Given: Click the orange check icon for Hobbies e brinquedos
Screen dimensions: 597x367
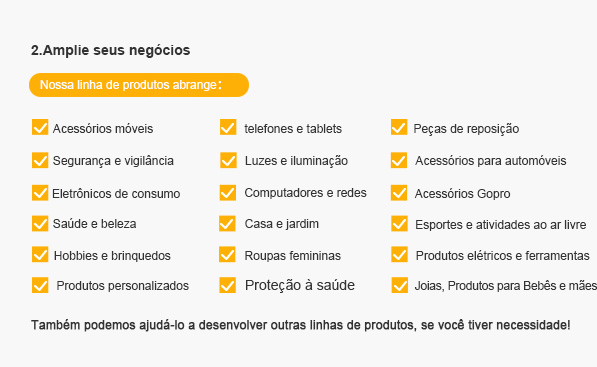Looking at the screenshot, I should 40,255.
